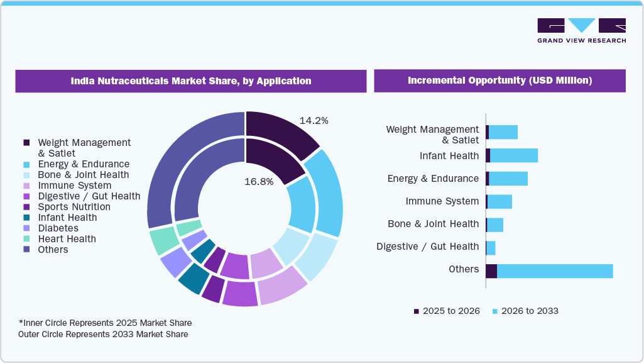The width and height of the screenshot is (644, 363).
Task: Click the Bone & Joint Health legend marker
Action: [x=26, y=174]
